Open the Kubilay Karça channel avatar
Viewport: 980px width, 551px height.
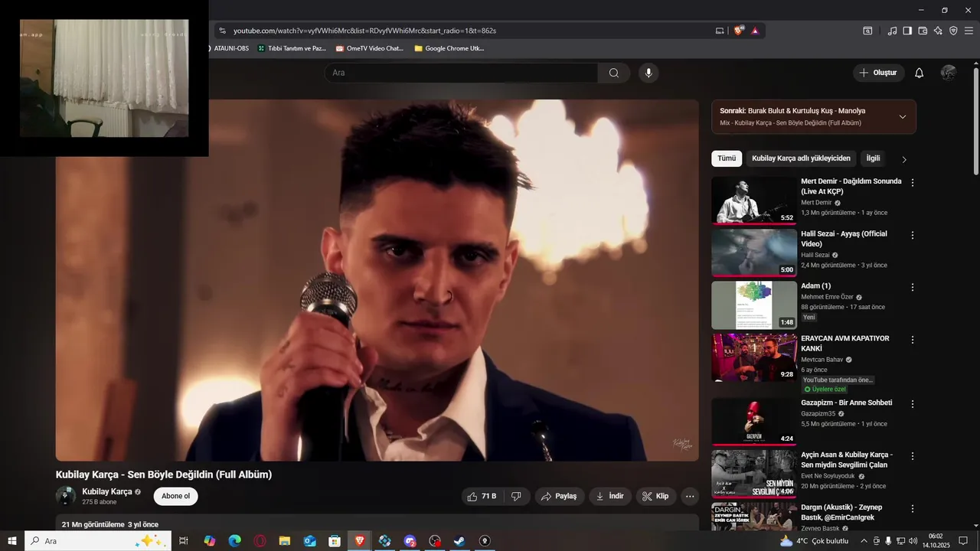(x=66, y=496)
